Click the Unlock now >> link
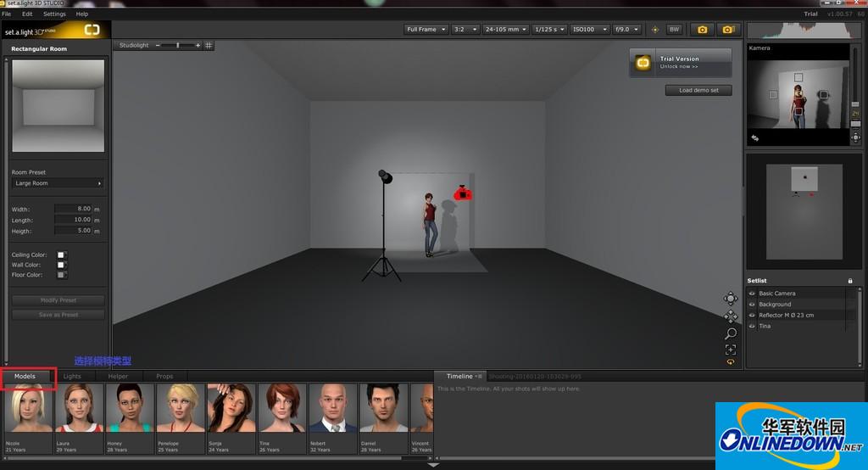868x470 pixels. (679, 66)
